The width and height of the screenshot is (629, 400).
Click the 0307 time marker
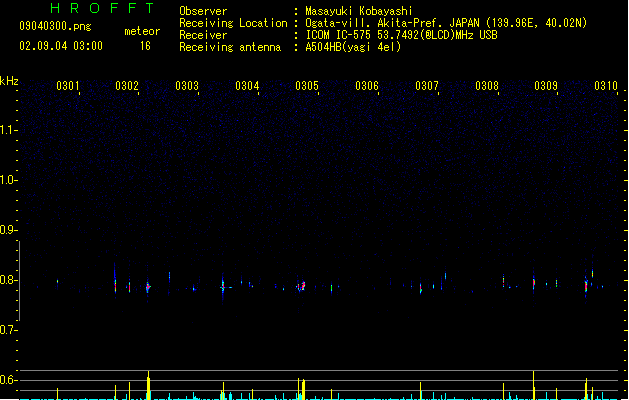427,86
